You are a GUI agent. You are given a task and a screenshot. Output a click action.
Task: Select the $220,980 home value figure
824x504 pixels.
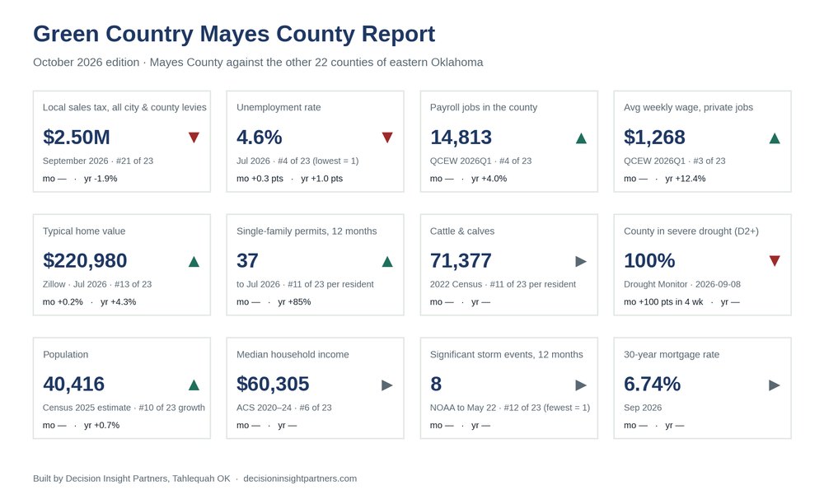[x=85, y=260]
